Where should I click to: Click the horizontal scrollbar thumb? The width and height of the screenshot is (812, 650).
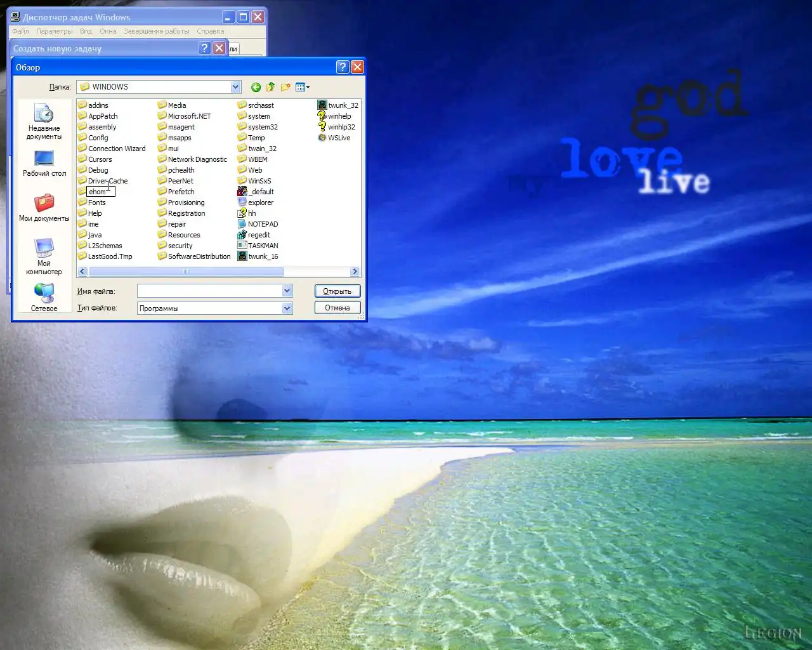click(x=186, y=272)
